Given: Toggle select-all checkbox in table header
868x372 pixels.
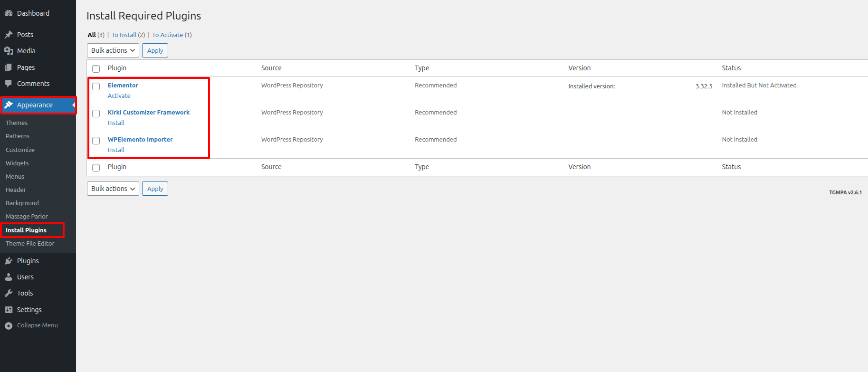Looking at the screenshot, I should tap(96, 69).
